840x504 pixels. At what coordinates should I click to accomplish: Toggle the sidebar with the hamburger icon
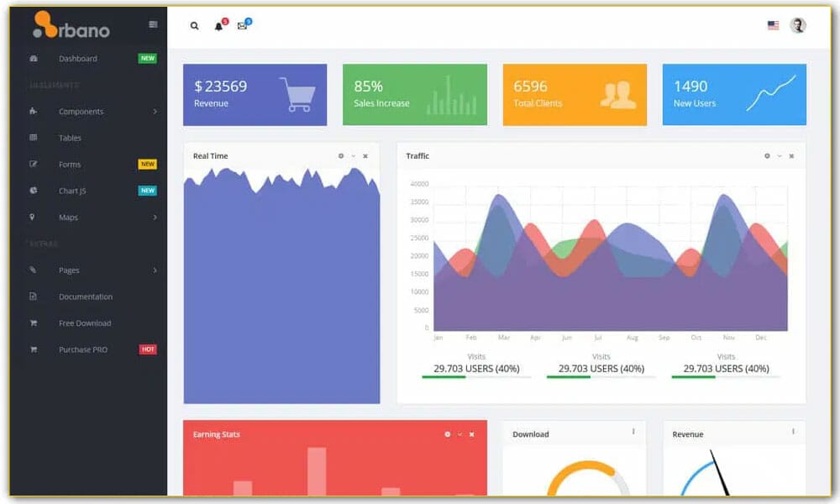click(152, 24)
